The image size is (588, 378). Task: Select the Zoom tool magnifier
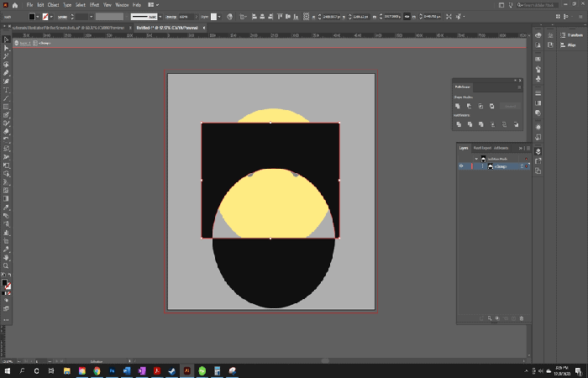(6, 266)
